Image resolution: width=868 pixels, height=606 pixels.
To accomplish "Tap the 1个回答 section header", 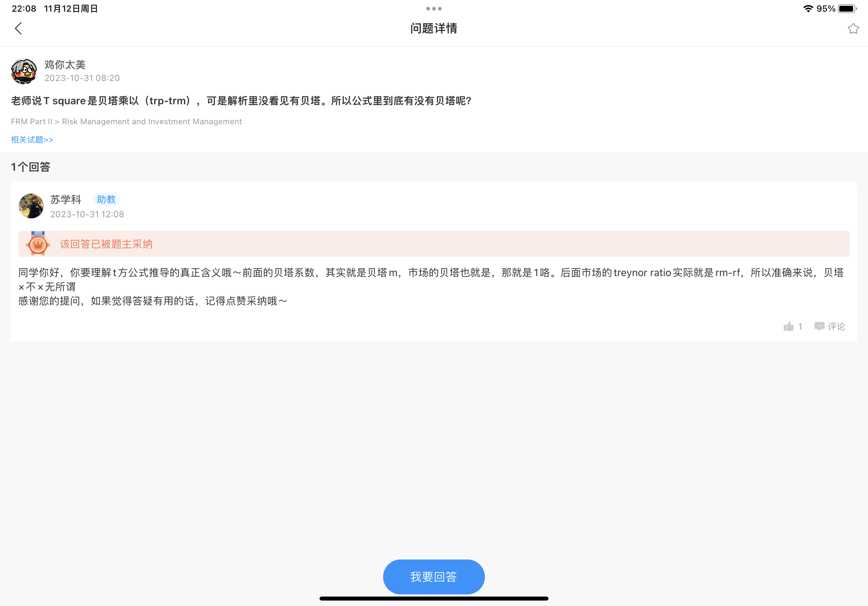I will tap(31, 167).
